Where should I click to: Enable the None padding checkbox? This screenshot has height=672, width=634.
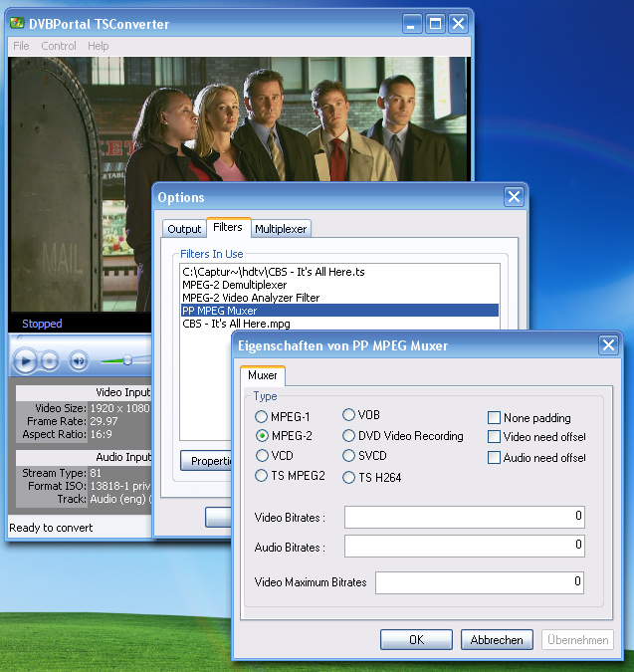[495, 418]
